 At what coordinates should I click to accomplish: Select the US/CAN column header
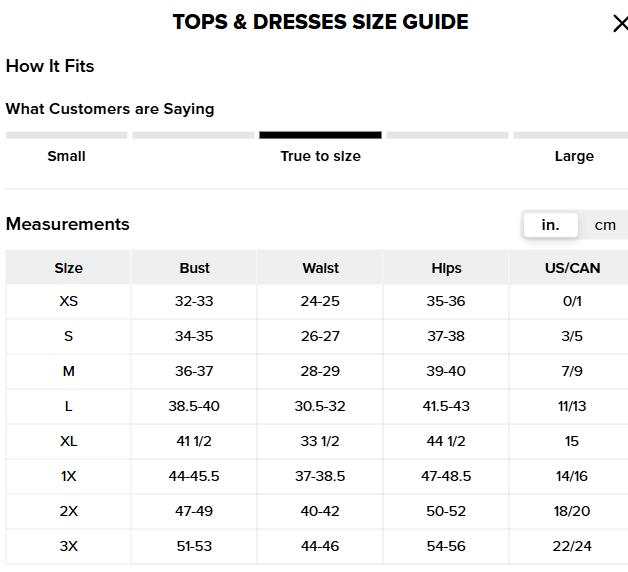(572, 268)
